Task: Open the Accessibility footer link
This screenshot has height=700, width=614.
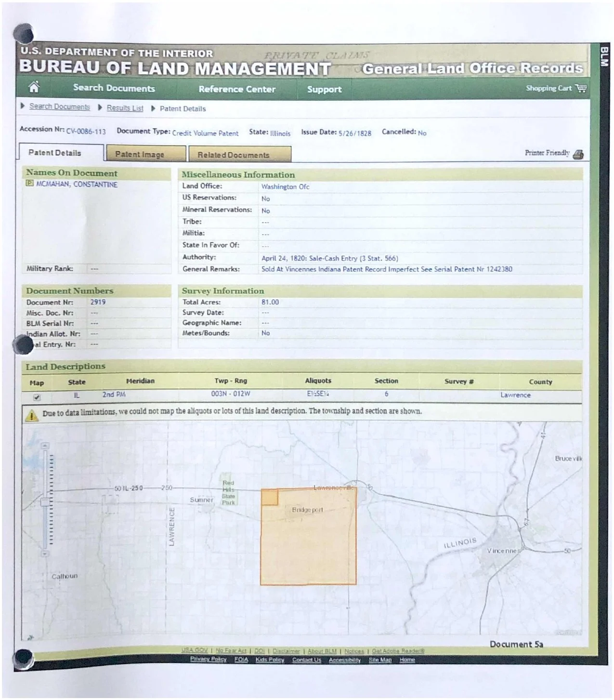Action: [345, 660]
